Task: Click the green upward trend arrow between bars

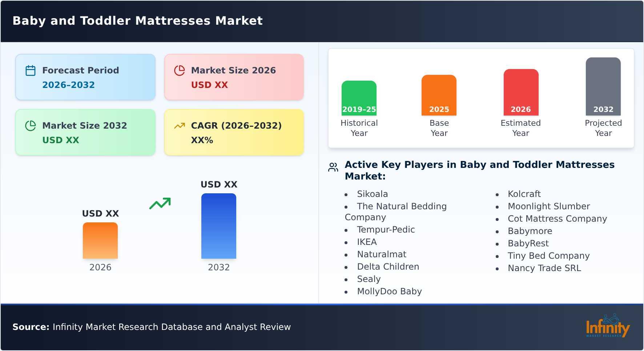Action: pyautogui.click(x=160, y=203)
